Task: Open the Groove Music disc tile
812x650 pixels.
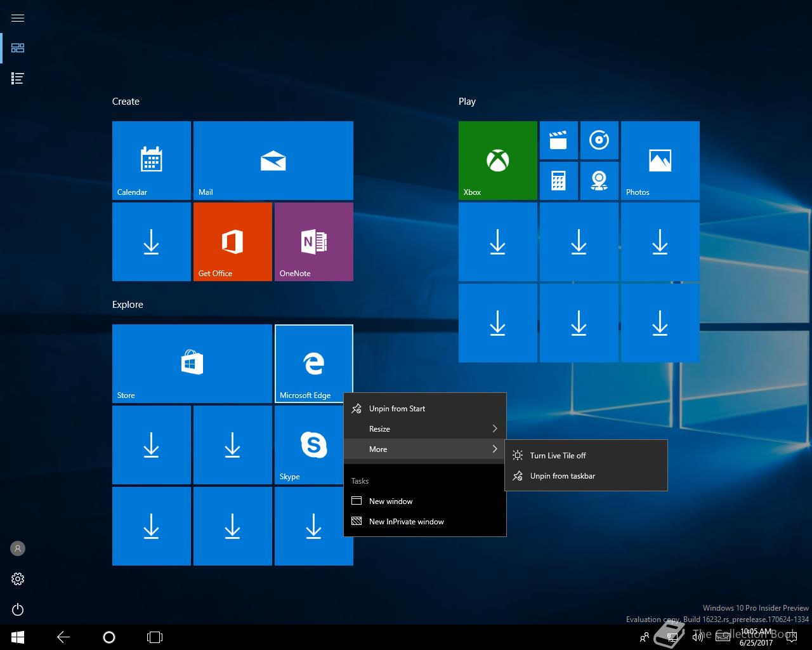Action: (599, 140)
